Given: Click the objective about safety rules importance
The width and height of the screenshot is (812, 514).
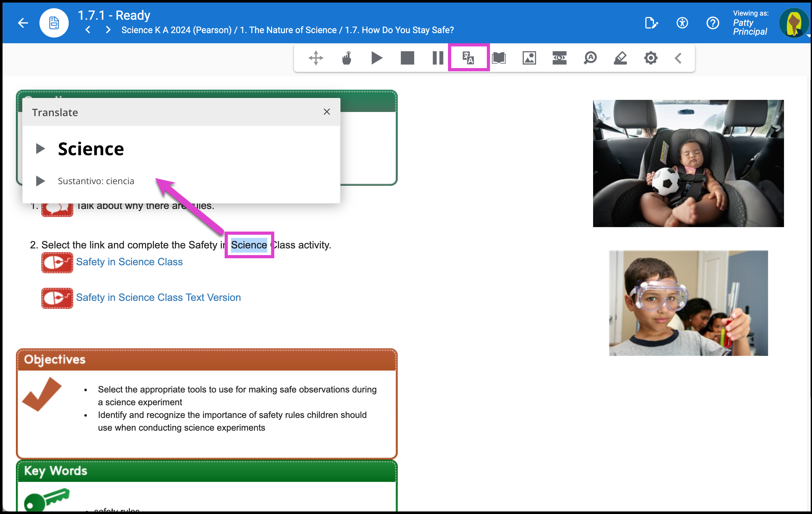Looking at the screenshot, I should click(232, 421).
